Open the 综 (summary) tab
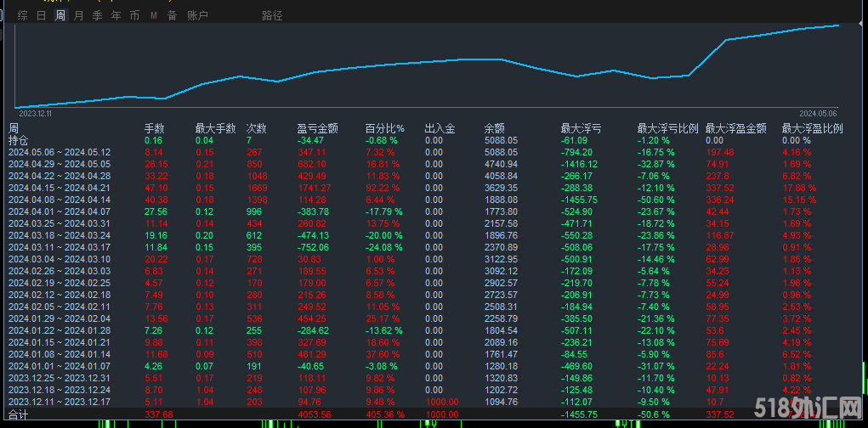Viewport: 868px width, 428px height. (22, 15)
